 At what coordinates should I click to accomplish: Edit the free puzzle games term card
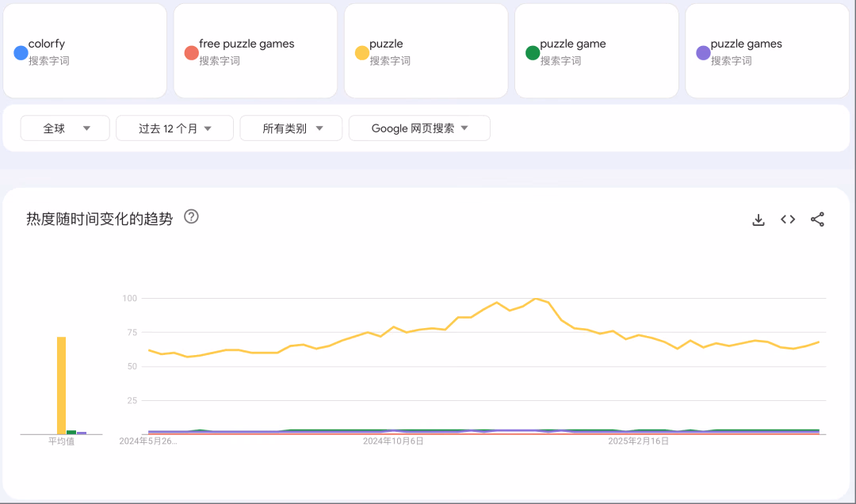(255, 52)
